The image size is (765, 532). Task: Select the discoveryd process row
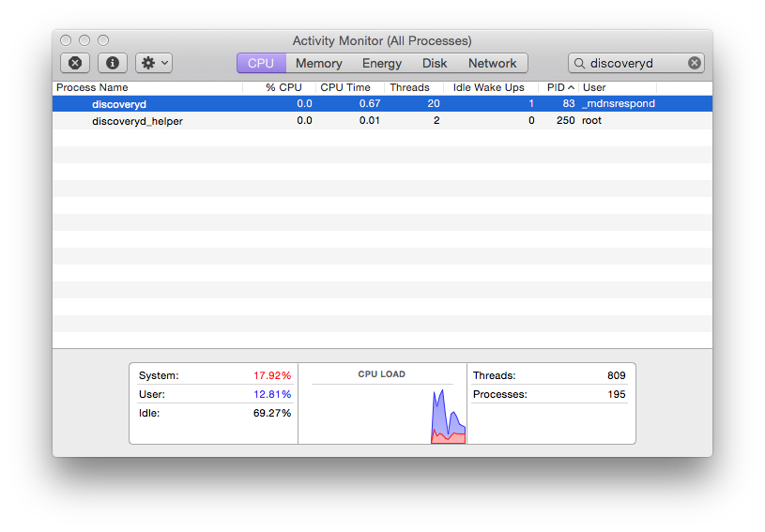pos(383,104)
